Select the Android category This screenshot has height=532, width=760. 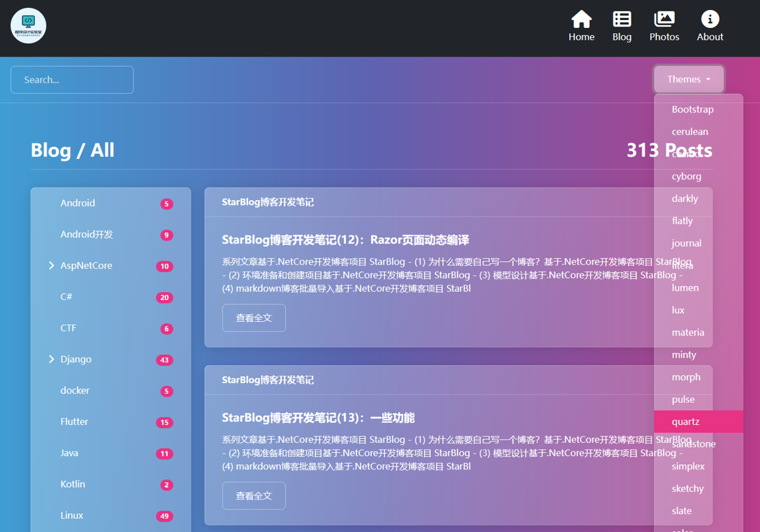point(78,203)
